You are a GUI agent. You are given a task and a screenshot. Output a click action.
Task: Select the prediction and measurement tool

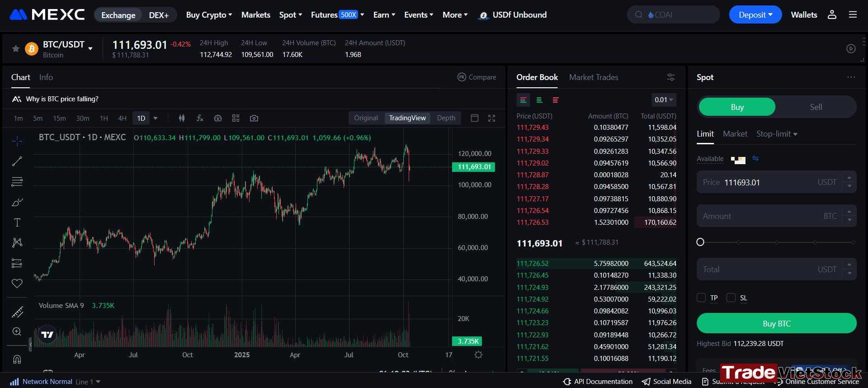point(17,263)
